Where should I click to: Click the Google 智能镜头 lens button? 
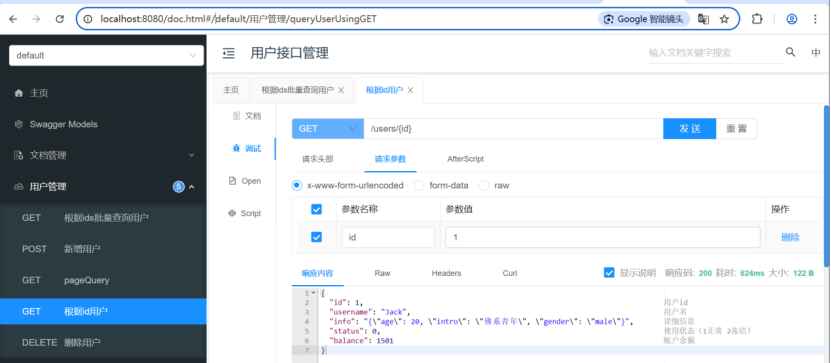(644, 19)
